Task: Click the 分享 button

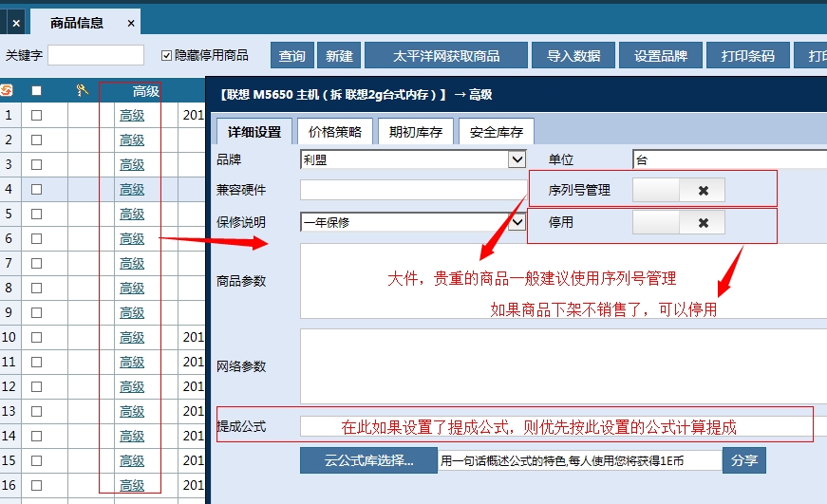Action: pos(744,460)
